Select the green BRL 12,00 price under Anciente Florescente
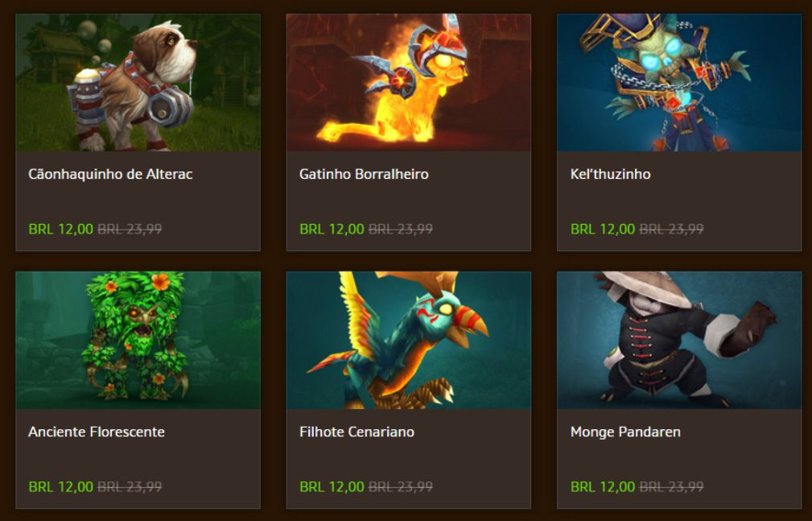 (61, 487)
